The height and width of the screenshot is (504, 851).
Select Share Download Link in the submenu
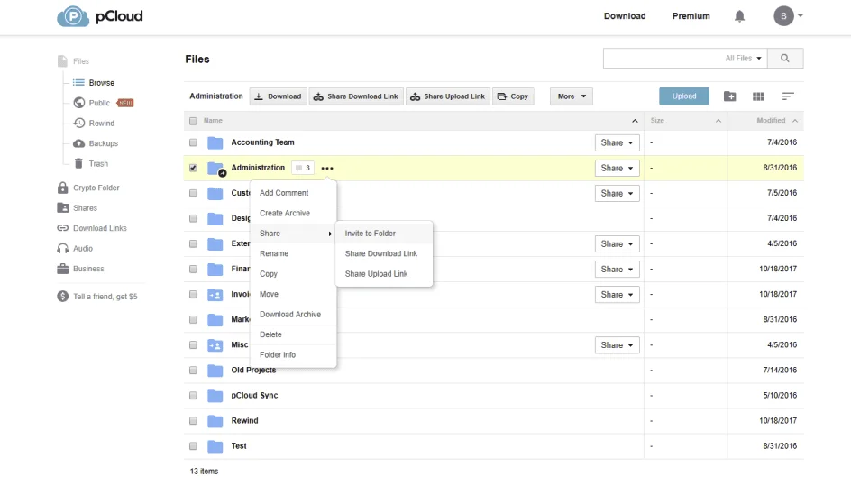point(384,253)
